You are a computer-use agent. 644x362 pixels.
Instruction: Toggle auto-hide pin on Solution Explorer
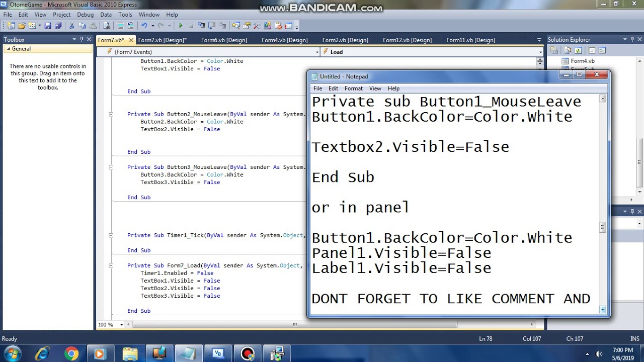[632, 39]
